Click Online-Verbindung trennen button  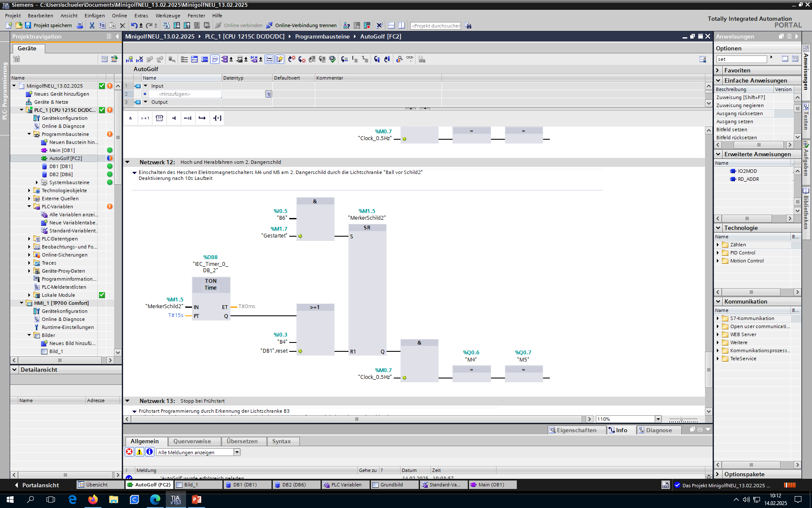[x=301, y=25]
